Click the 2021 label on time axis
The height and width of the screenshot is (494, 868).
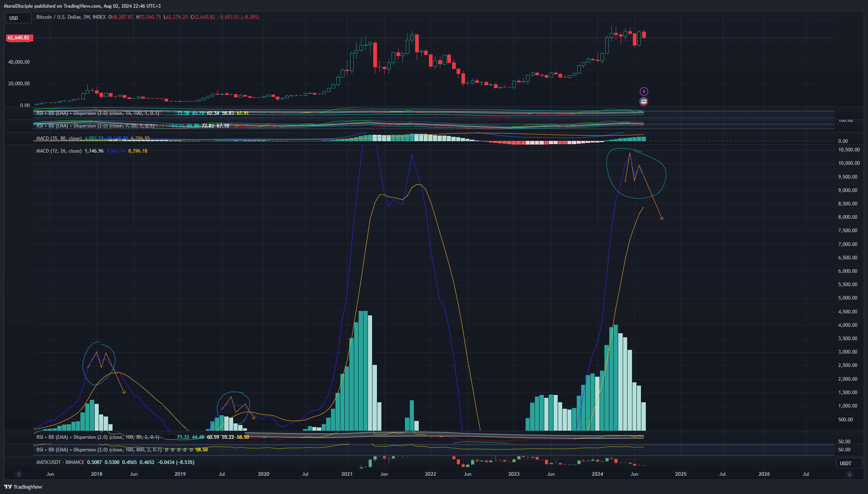pos(347,474)
